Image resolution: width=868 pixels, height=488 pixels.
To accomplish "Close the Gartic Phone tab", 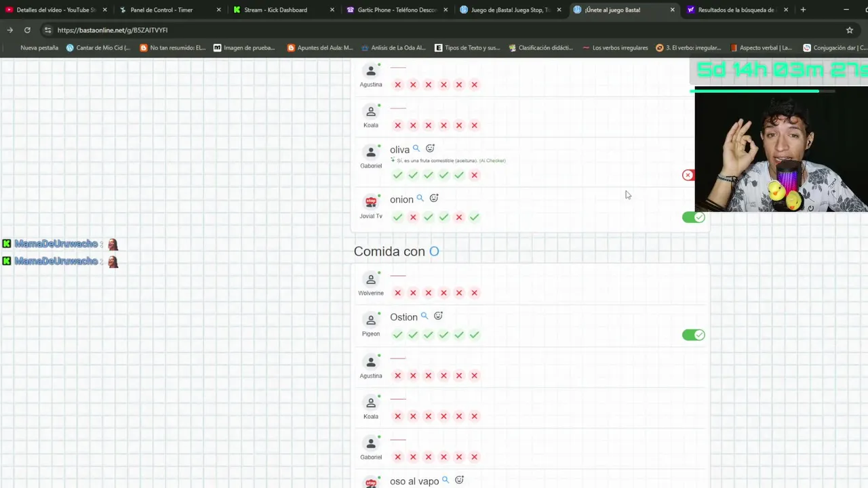I will pyautogui.click(x=446, y=9).
